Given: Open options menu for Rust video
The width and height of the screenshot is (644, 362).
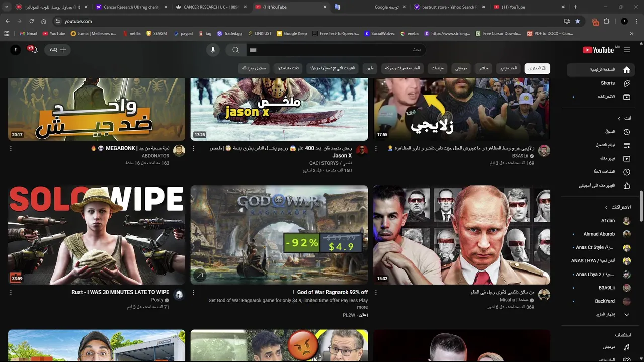Looking at the screenshot, I should [x=11, y=293].
